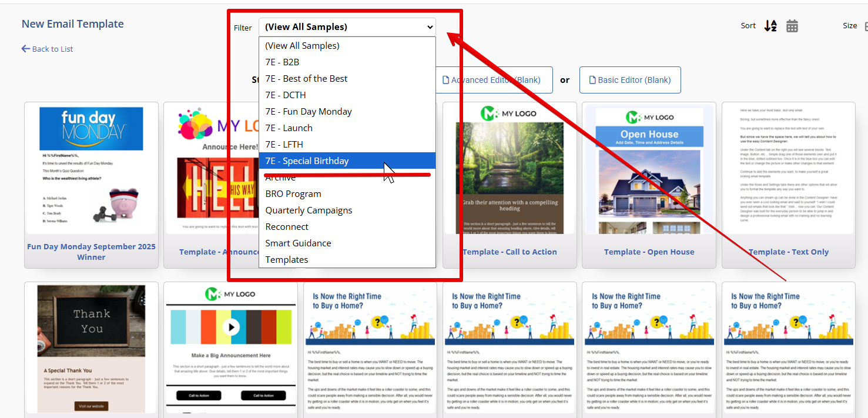Click the document icon on Basic Editor button
This screenshot has width=868, height=418.
click(x=593, y=80)
